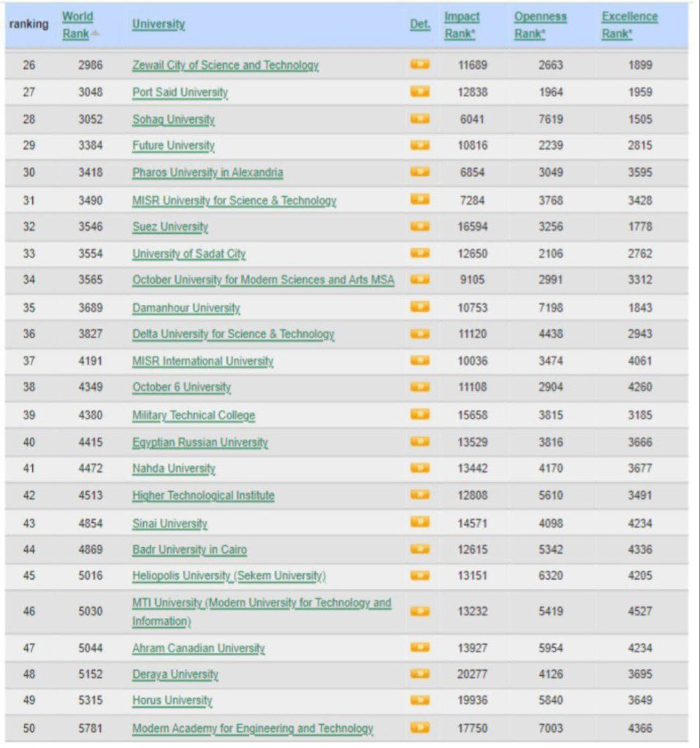Viewport: 700px width, 748px height.
Task: Open details icon for Damanhour University
Action: (420, 307)
